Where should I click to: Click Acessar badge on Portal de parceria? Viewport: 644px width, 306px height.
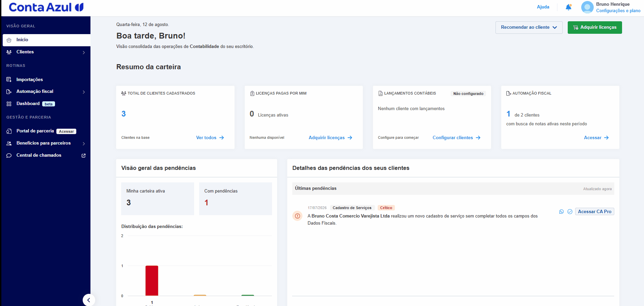click(66, 131)
